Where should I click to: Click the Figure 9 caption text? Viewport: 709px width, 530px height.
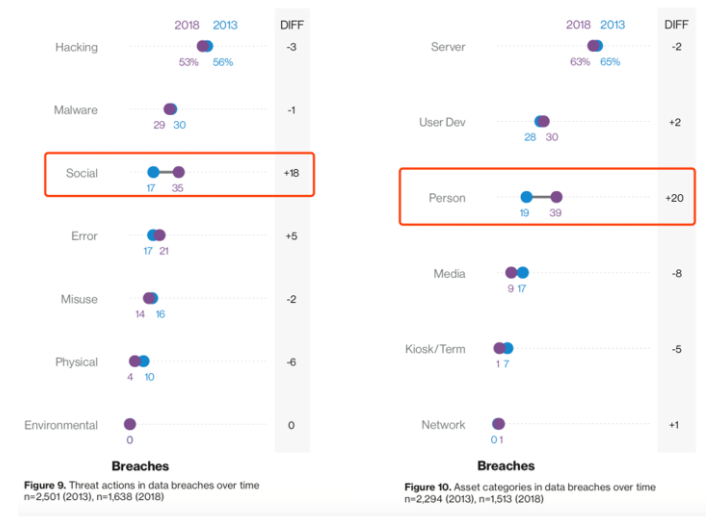[141, 490]
